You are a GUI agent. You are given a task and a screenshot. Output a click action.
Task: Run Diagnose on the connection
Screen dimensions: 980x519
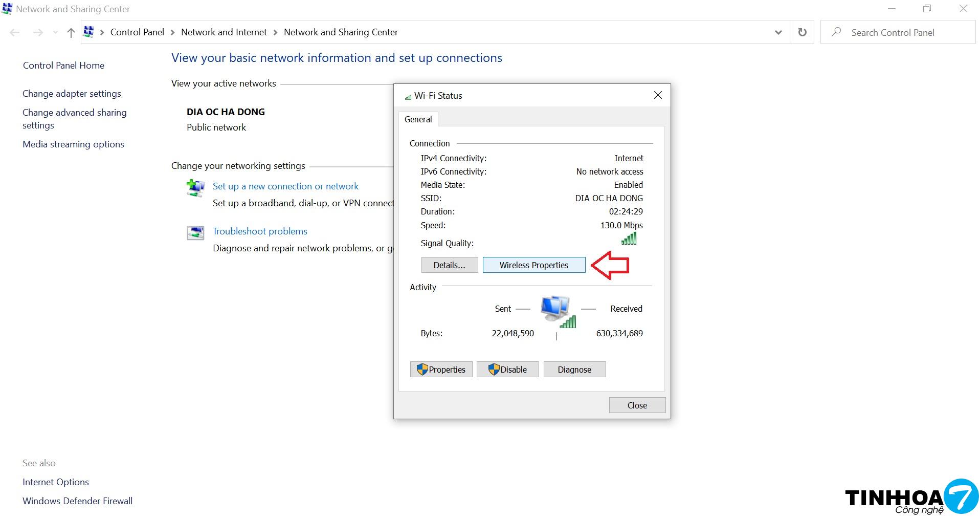coord(574,370)
